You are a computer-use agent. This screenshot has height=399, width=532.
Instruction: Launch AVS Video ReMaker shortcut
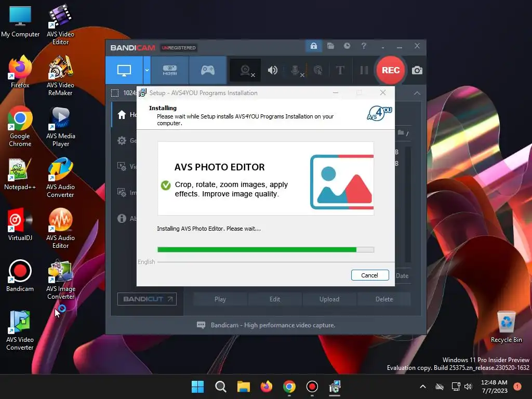[x=60, y=75]
